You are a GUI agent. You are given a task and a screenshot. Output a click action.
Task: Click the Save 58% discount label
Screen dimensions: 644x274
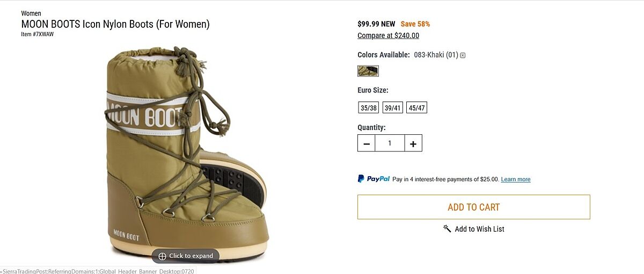click(415, 24)
